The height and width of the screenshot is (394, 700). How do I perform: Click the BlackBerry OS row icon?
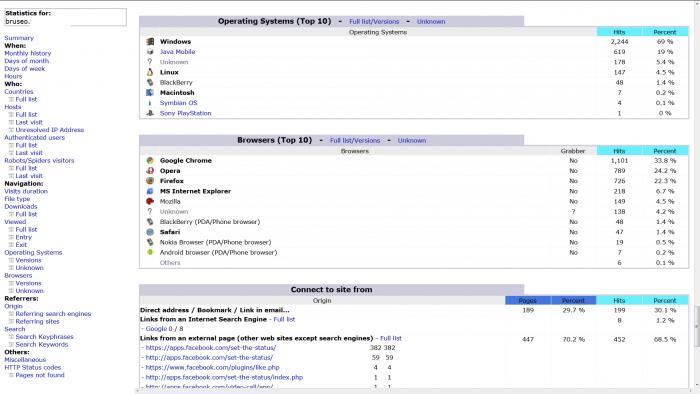point(150,83)
